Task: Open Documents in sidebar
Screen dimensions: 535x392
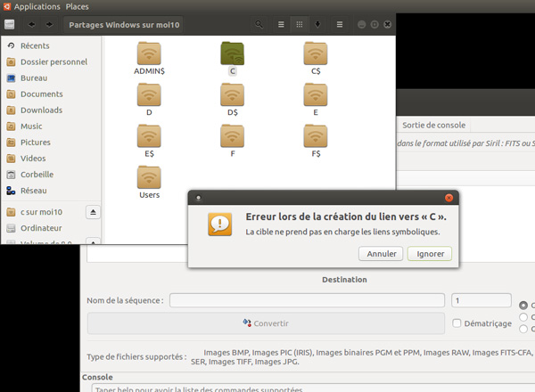Action: [42, 94]
